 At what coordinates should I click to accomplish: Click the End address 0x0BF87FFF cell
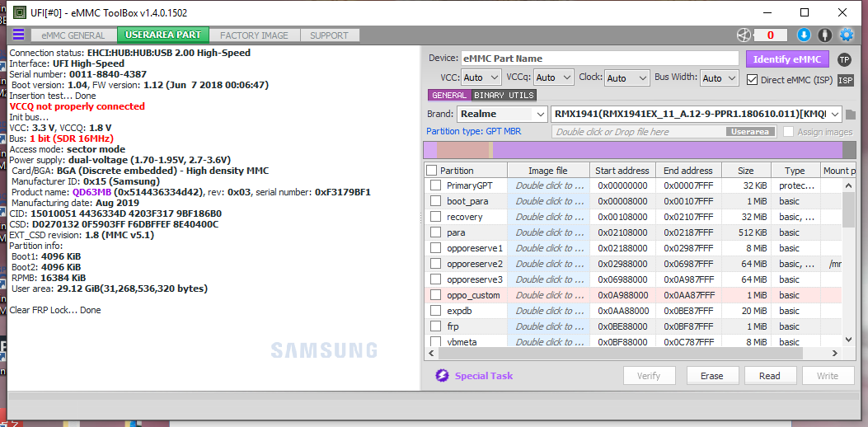tap(688, 326)
